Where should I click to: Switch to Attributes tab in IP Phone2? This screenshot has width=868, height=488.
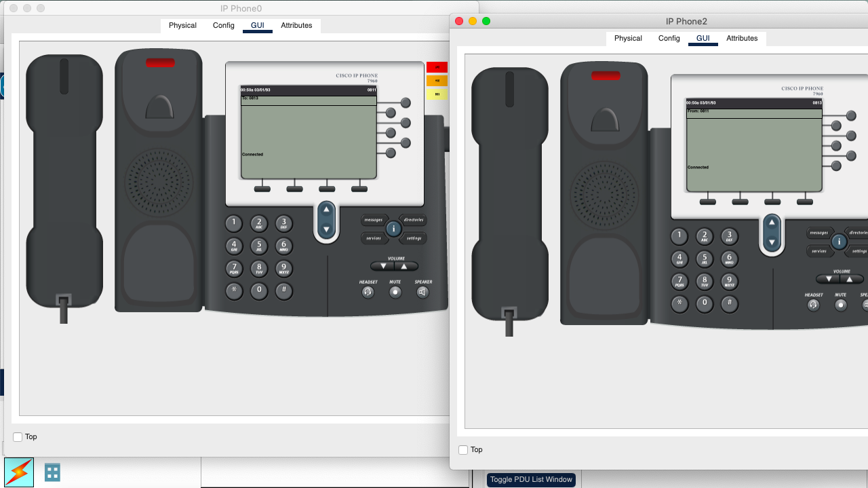pos(743,39)
